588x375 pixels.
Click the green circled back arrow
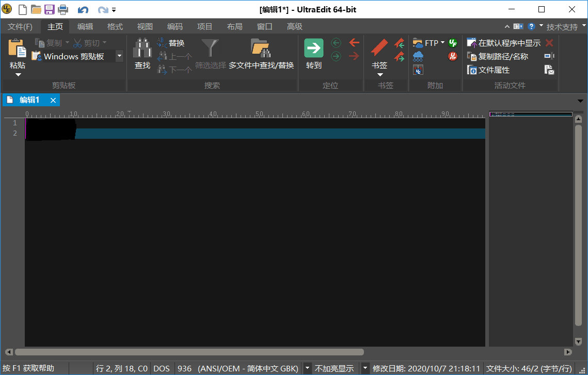tap(336, 43)
